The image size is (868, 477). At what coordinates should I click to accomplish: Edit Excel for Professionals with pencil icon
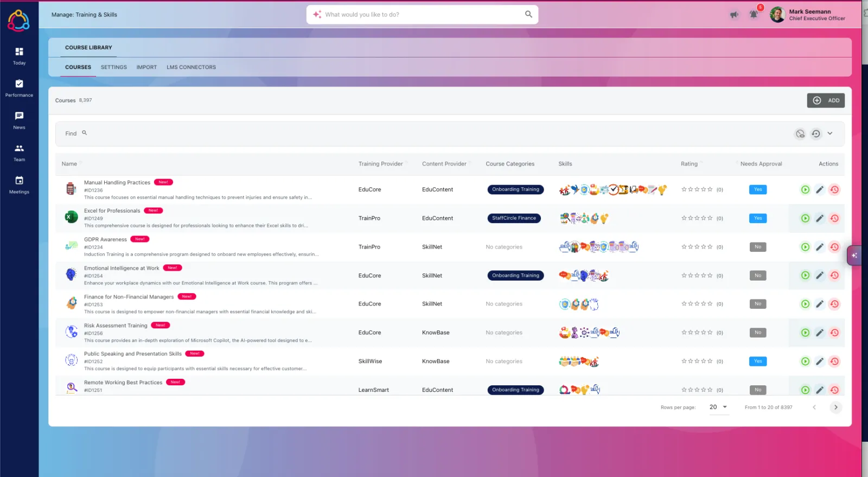point(820,218)
